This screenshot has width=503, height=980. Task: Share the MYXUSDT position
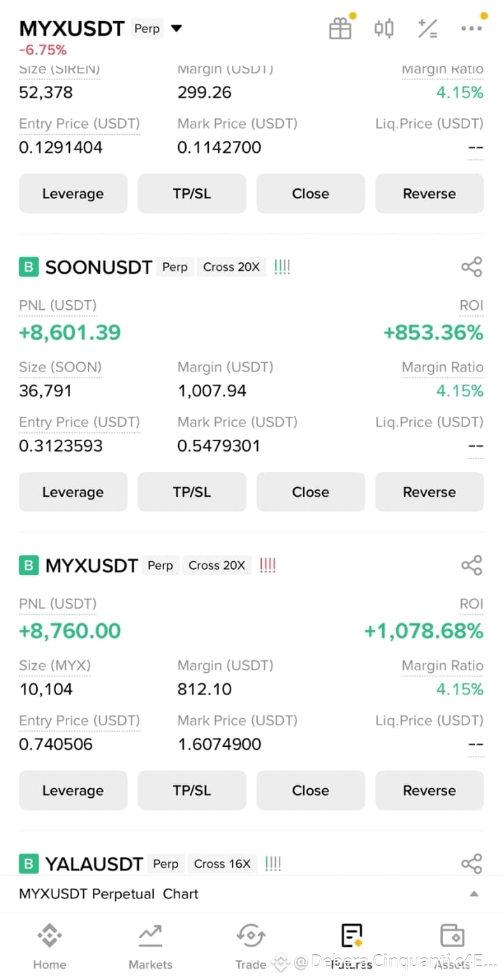point(472,565)
